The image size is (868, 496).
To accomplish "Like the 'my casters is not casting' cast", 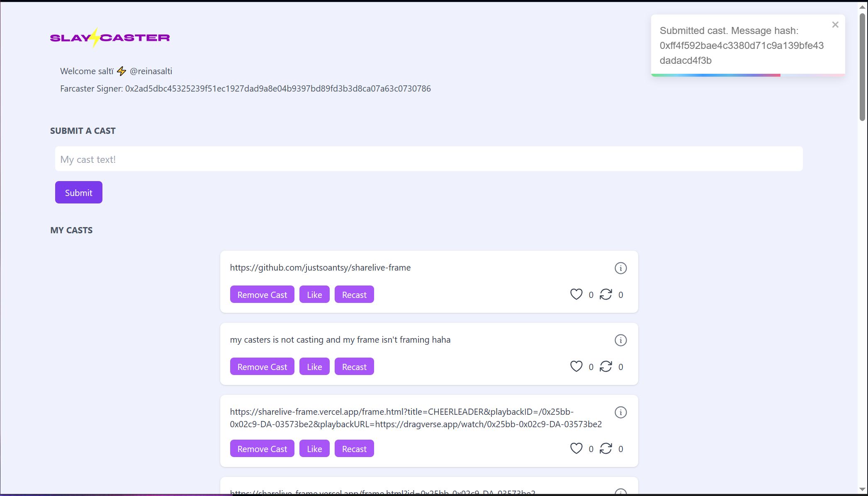I will 314,367.
